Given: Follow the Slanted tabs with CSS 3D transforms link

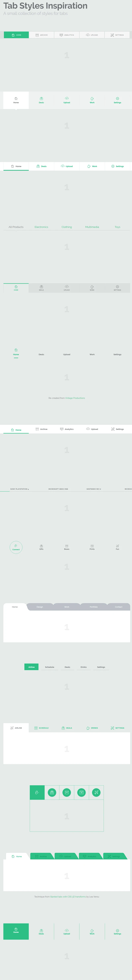Looking at the screenshot, I should [68, 897].
